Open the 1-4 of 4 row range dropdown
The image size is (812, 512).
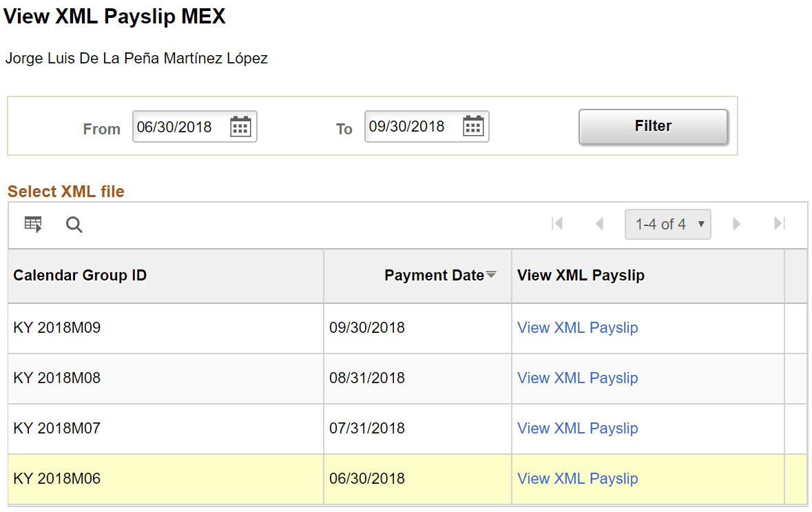tap(667, 224)
